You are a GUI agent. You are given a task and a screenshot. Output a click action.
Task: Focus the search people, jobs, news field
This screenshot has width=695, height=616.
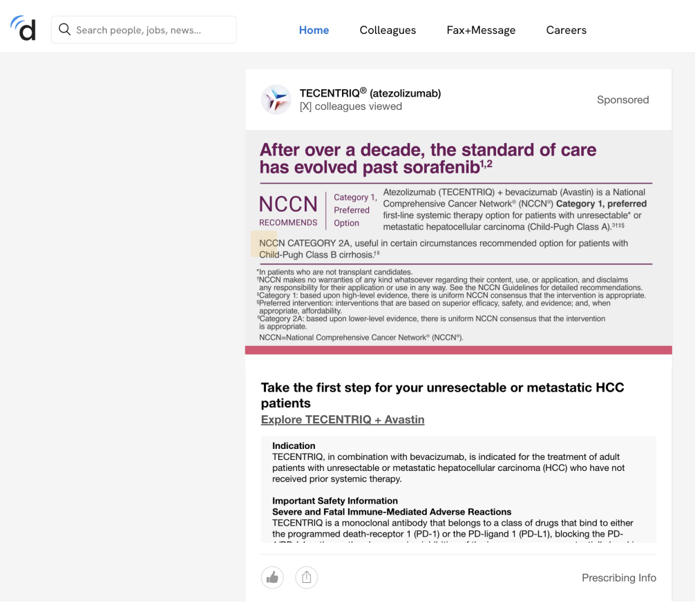(x=144, y=30)
